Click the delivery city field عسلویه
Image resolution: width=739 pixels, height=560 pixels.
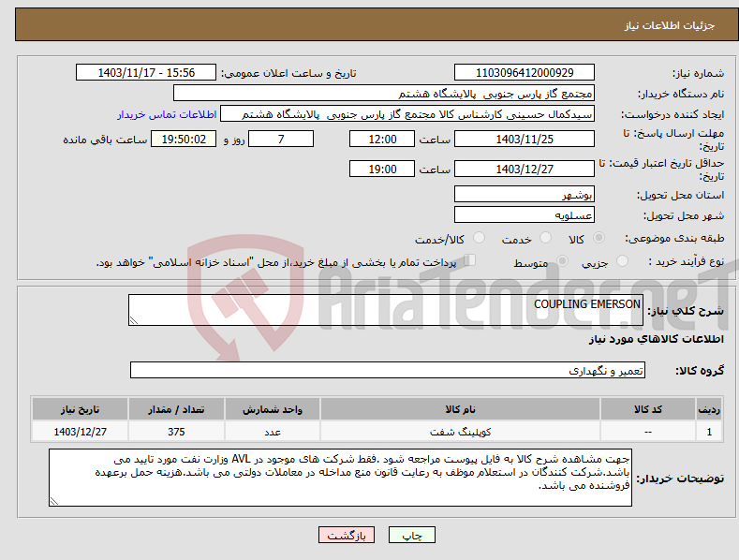pyautogui.click(x=525, y=215)
